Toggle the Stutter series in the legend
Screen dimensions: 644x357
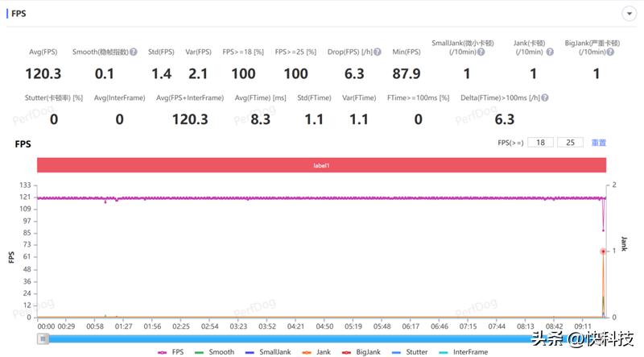click(410, 352)
